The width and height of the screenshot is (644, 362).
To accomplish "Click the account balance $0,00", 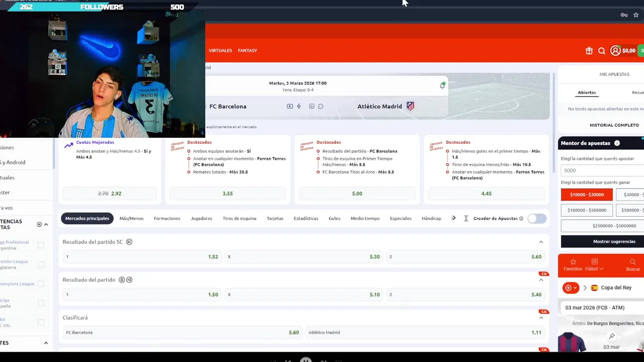I will coord(628,51).
